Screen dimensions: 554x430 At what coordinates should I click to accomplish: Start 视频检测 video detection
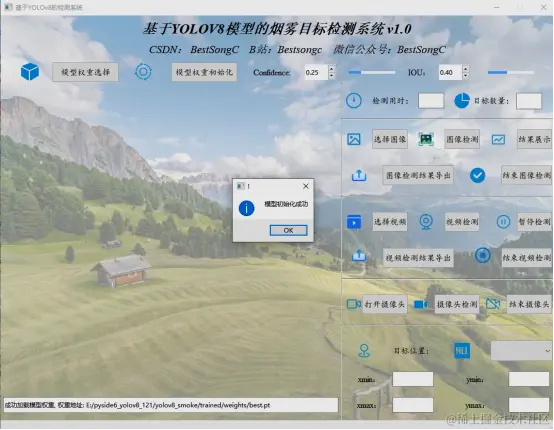tap(462, 222)
